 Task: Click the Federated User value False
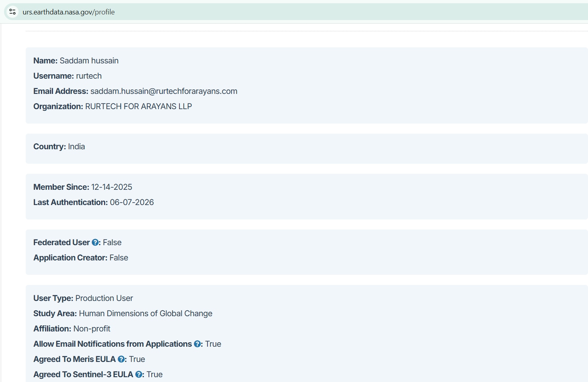112,242
